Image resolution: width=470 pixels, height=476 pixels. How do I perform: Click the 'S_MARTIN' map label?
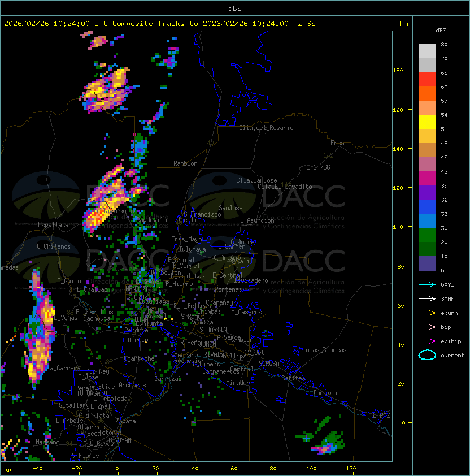click(213, 330)
